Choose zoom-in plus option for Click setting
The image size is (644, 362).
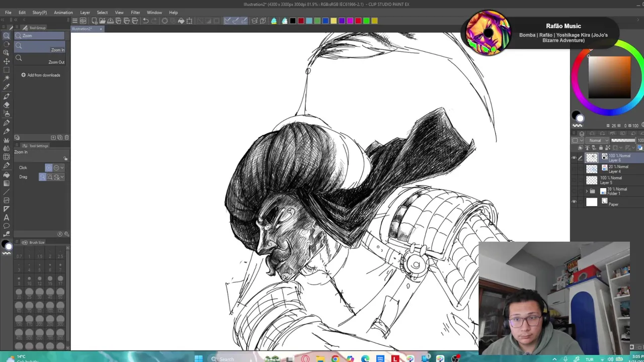48,167
